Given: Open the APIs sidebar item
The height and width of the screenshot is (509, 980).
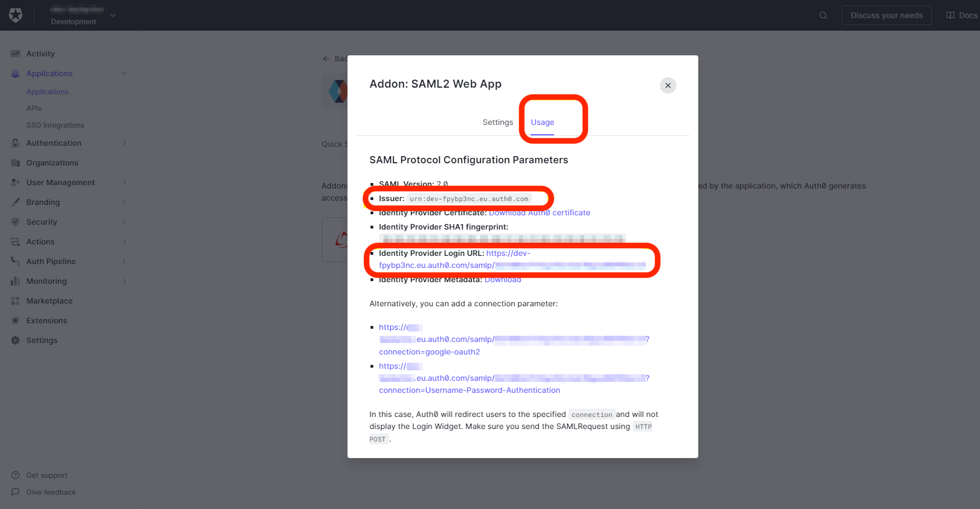Looking at the screenshot, I should [34, 108].
